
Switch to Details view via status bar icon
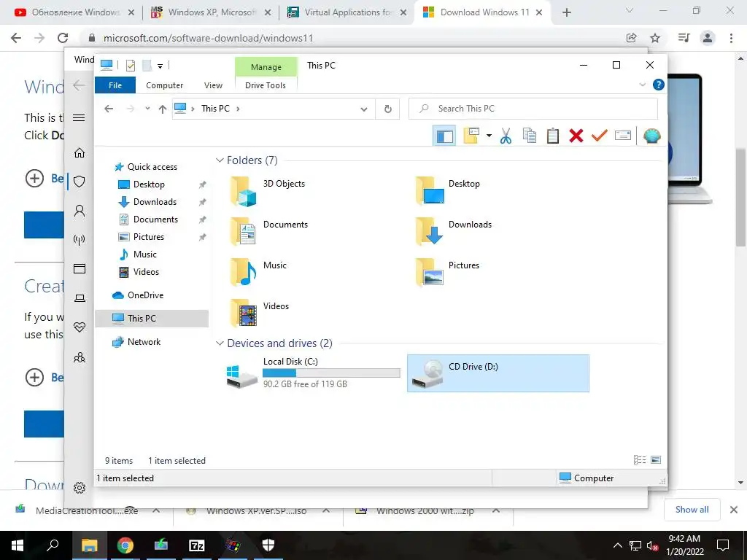(x=640, y=459)
